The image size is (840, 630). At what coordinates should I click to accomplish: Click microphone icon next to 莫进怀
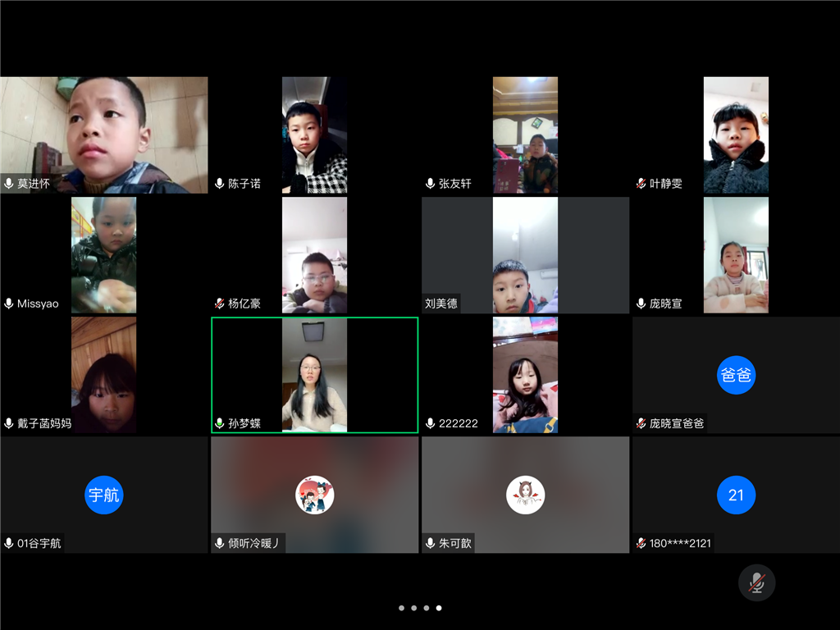tap(8, 184)
